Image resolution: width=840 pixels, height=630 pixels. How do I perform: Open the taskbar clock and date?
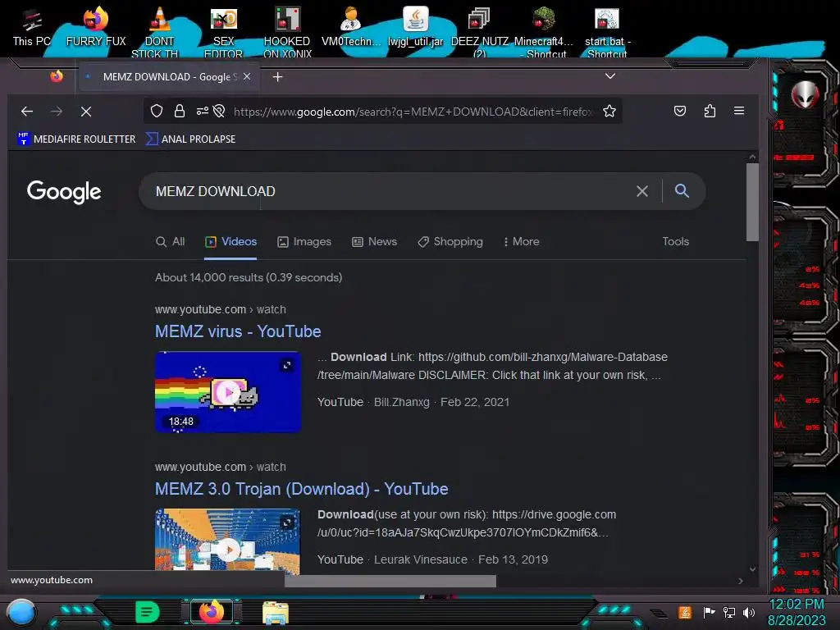coord(797,612)
